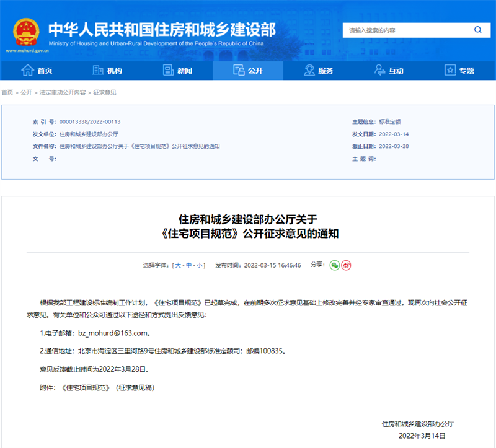Select medium font size 中
Viewport: 496px width, 448px height.
pyautogui.click(x=189, y=265)
